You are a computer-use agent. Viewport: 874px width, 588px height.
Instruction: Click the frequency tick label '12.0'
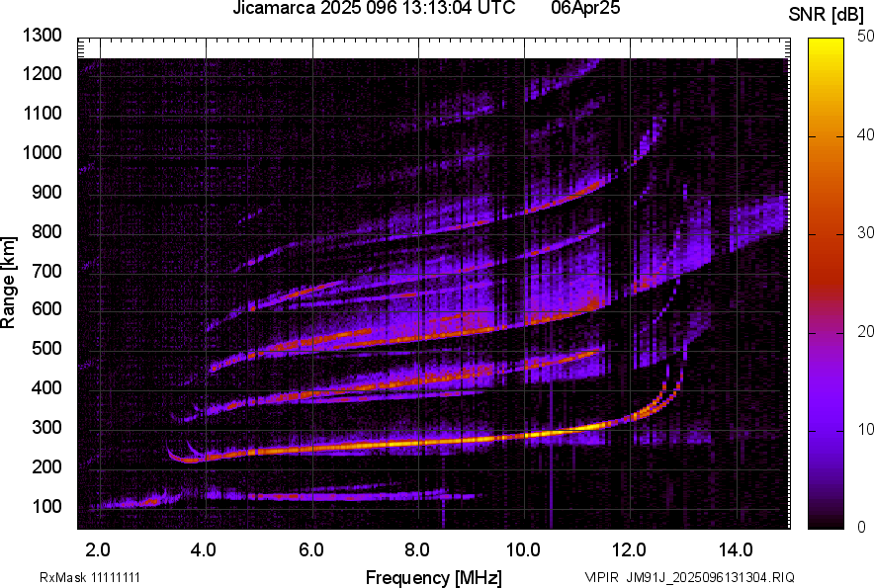630,550
